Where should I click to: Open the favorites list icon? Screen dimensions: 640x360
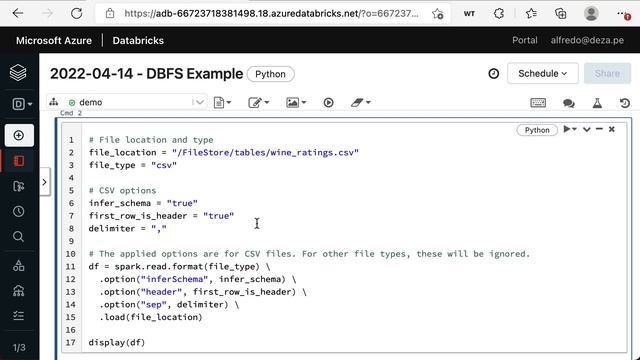(531, 13)
